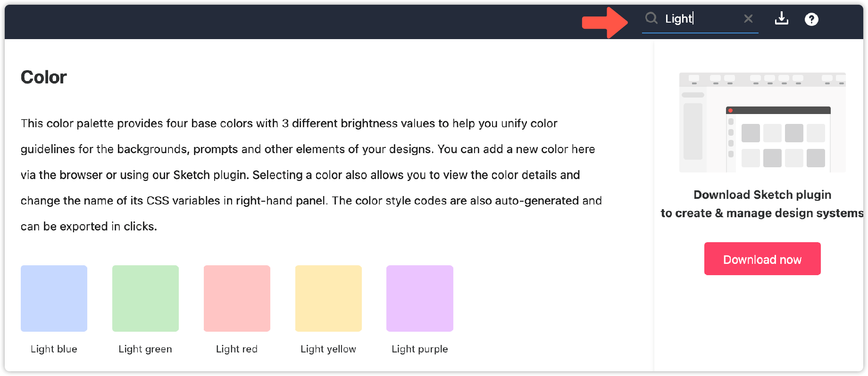This screenshot has height=376, width=868.
Task: Click inside the search field containing "Light"
Action: (700, 19)
